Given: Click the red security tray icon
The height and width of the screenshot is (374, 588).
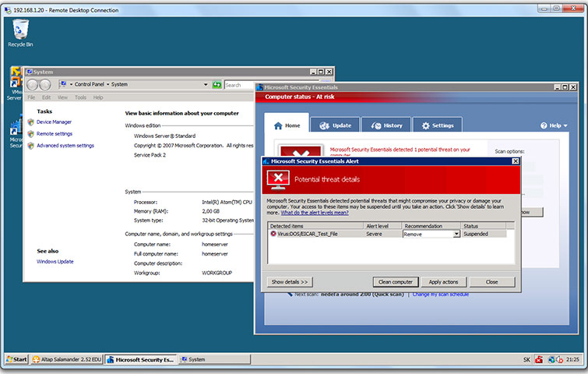Looking at the screenshot, I should 539,359.
